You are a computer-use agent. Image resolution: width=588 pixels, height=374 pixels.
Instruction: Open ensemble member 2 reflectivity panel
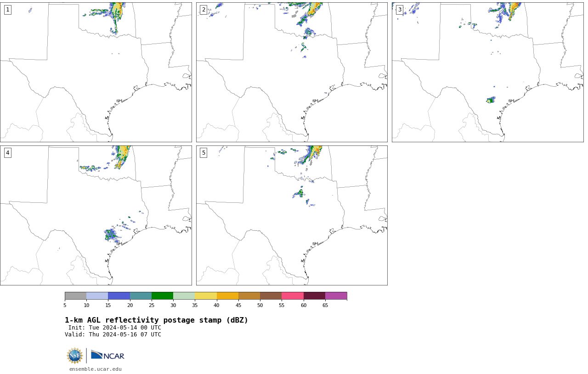point(292,72)
